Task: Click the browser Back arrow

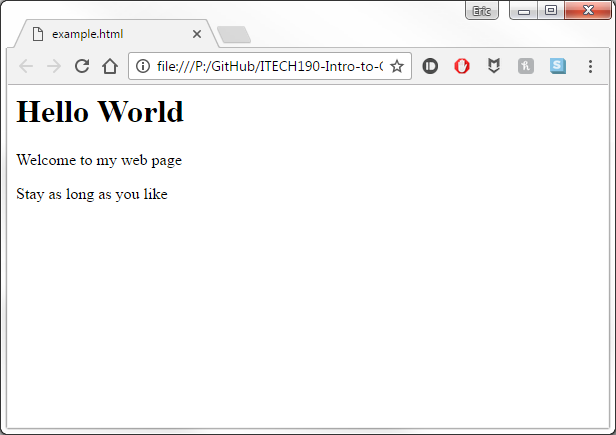Action: (x=26, y=66)
